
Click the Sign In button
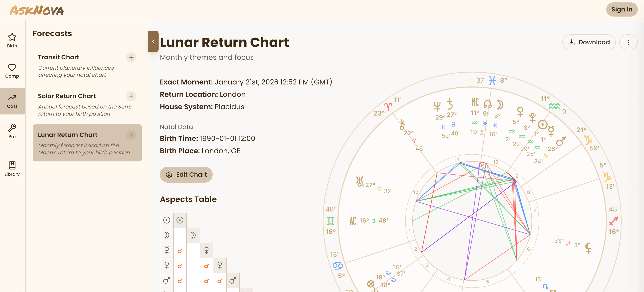(x=621, y=9)
